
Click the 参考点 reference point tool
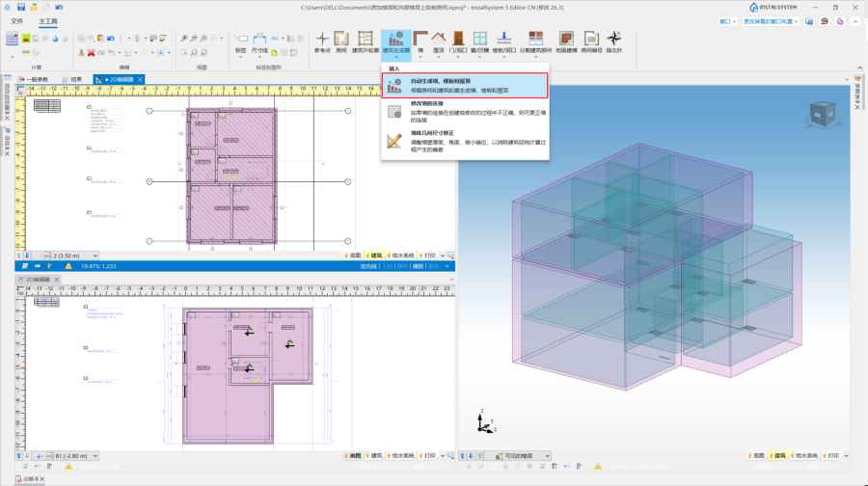coord(322,41)
